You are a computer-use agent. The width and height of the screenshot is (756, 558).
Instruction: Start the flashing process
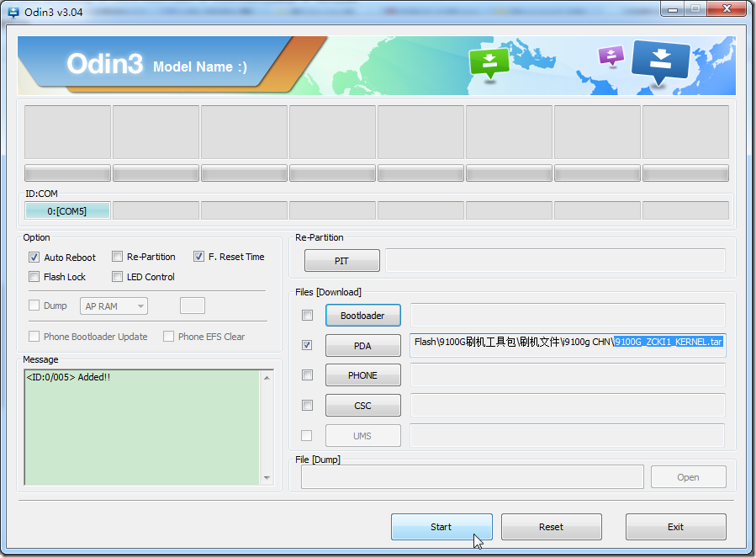441,527
